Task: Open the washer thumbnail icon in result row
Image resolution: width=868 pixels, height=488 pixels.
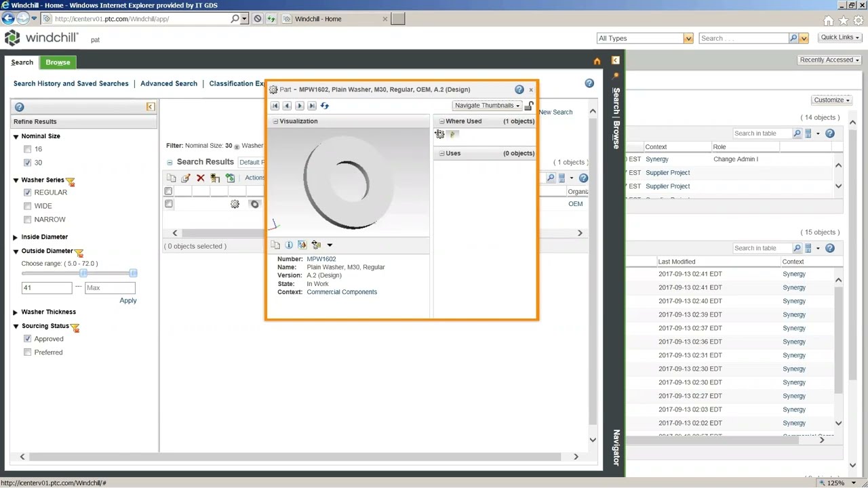Action: 255,204
